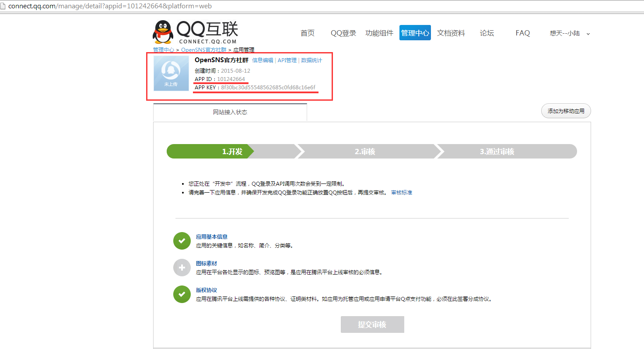
Task: Open 论坛 navigation item
Action: (487, 33)
